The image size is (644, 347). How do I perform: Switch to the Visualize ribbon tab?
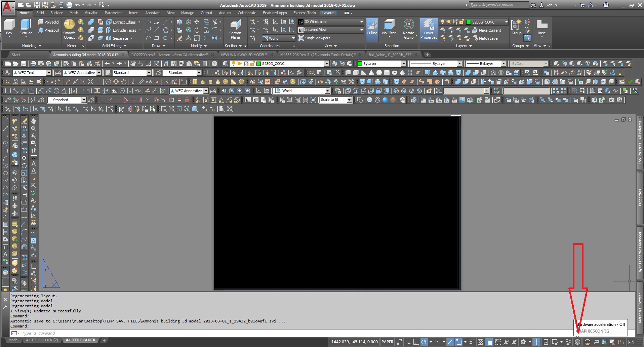(91, 13)
